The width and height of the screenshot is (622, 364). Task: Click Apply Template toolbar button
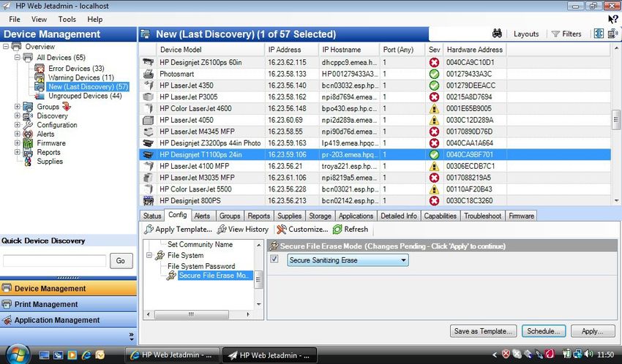coord(178,229)
